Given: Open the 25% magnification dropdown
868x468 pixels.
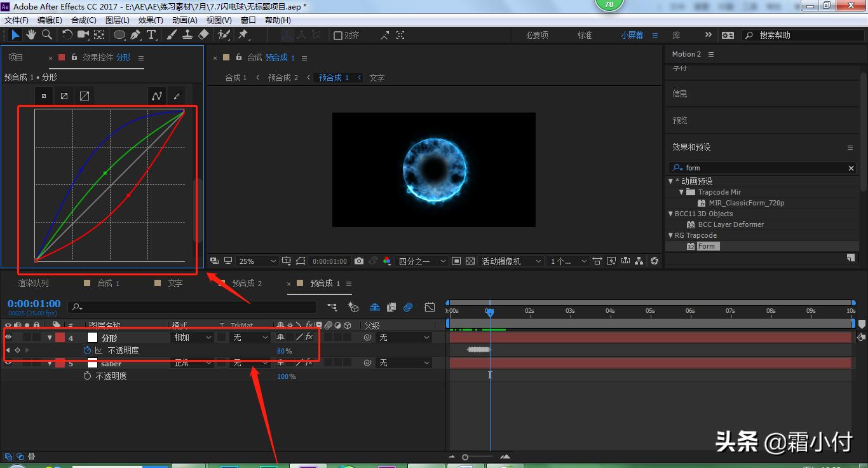Looking at the screenshot, I should point(257,261).
